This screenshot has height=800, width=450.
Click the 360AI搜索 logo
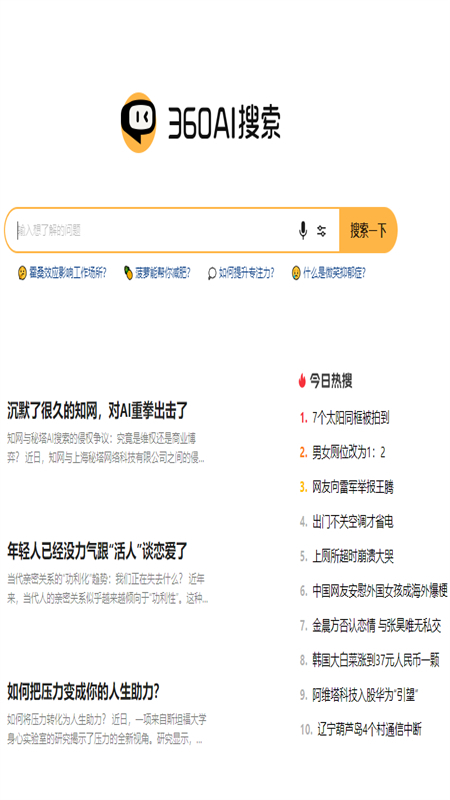(x=201, y=122)
